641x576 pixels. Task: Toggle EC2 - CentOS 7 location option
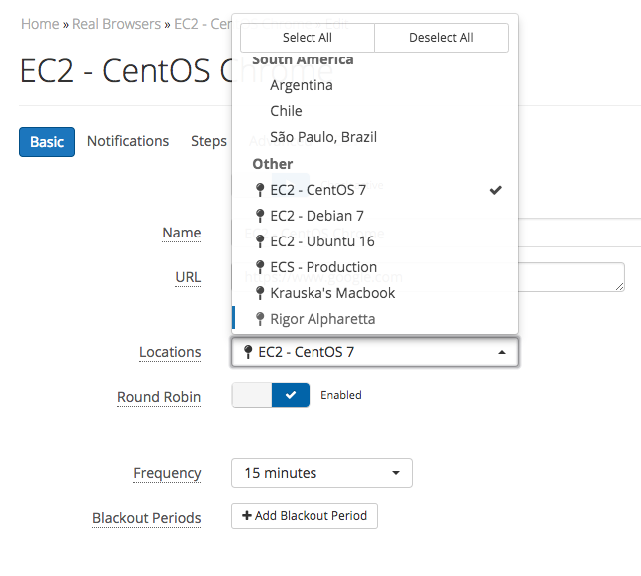pos(374,190)
